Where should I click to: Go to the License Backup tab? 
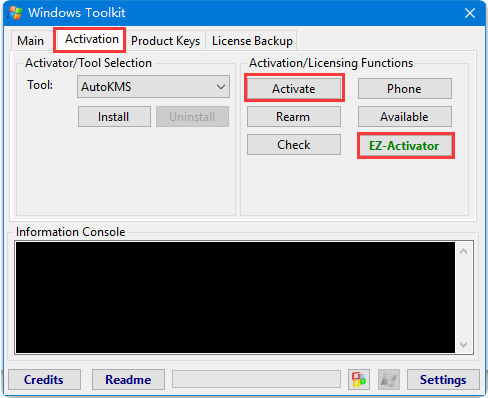click(252, 41)
